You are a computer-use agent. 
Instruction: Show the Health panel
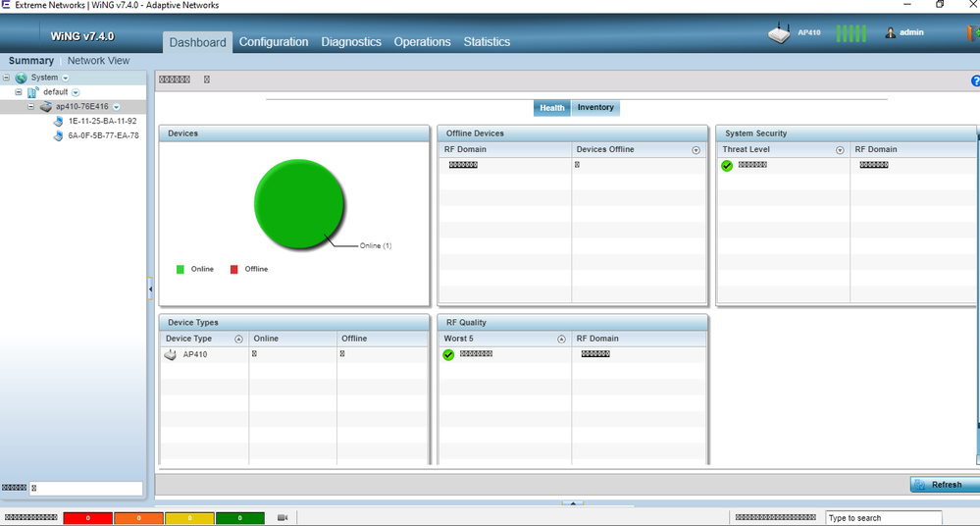point(552,108)
